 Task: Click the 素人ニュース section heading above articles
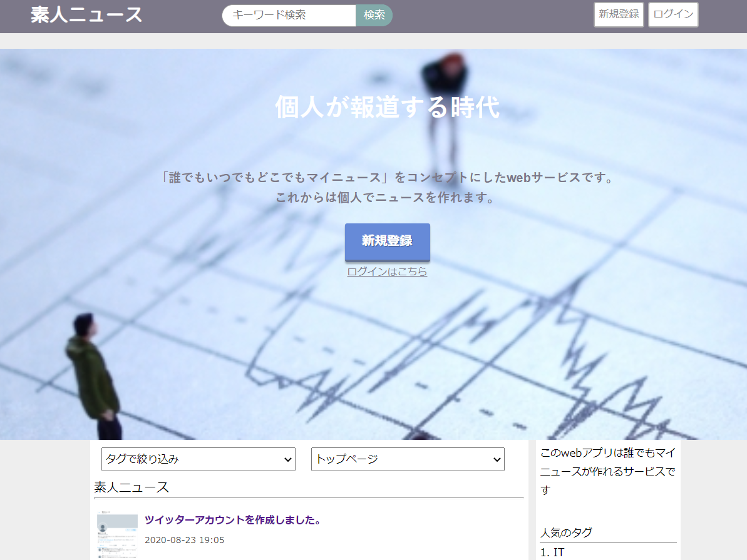click(131, 487)
